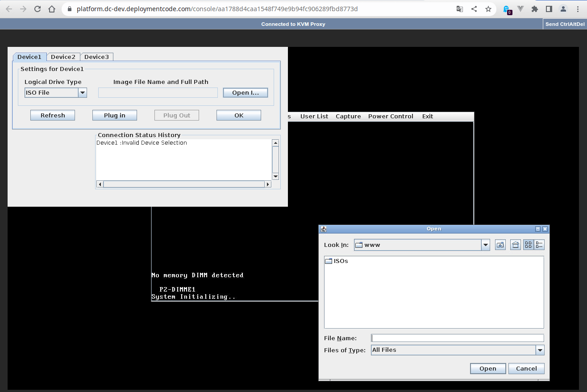This screenshot has height=392, width=587.
Task: Click the translate page icon
Action: [460, 9]
